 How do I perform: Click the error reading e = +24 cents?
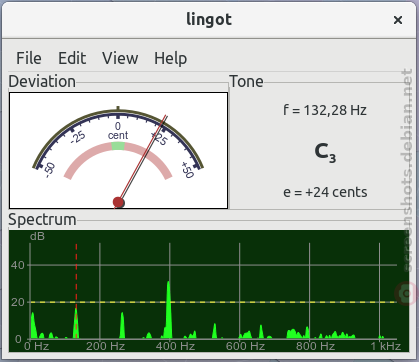325,192
